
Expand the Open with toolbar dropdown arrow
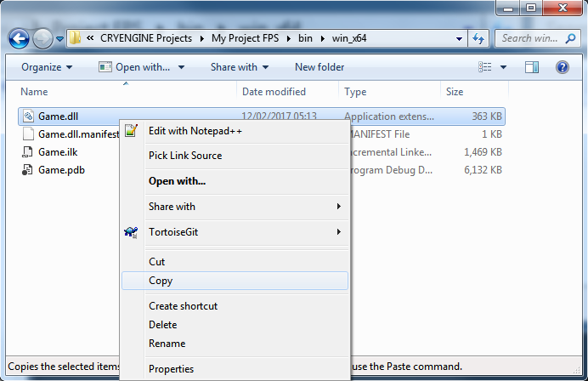tap(182, 67)
